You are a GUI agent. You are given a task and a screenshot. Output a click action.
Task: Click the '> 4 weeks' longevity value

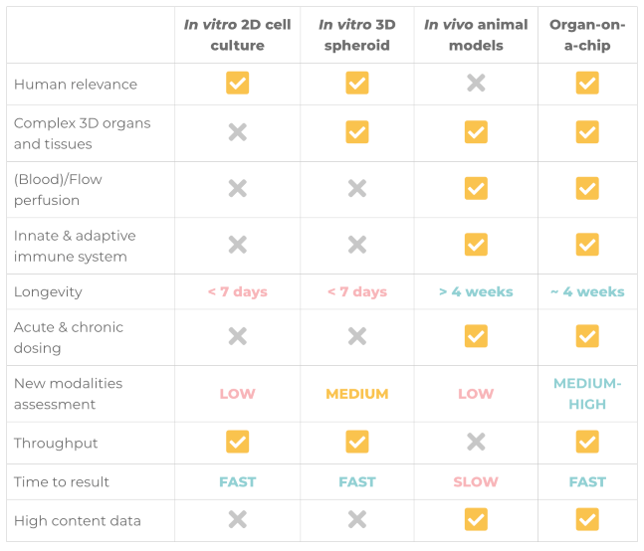pyautogui.click(x=476, y=292)
